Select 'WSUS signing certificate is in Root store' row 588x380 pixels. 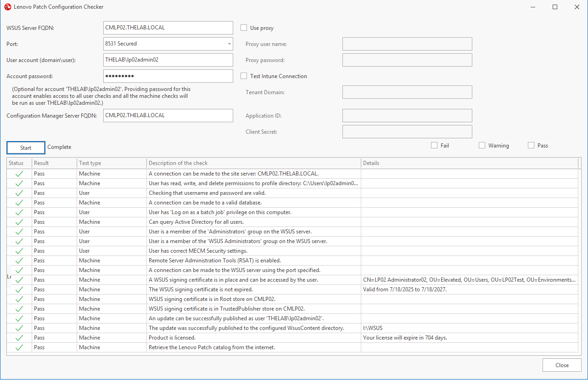(292, 299)
